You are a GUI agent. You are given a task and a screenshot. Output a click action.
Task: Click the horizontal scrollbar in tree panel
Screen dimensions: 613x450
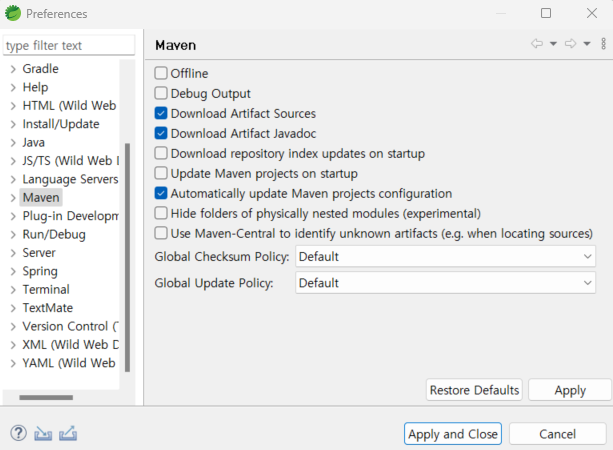(46, 398)
